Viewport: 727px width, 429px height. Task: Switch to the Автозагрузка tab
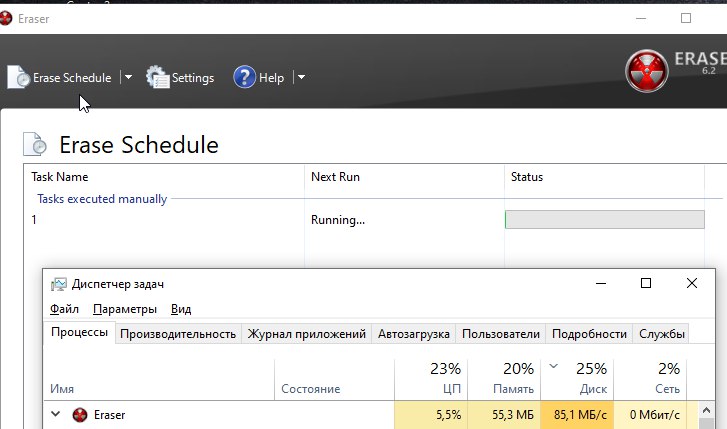(414, 334)
